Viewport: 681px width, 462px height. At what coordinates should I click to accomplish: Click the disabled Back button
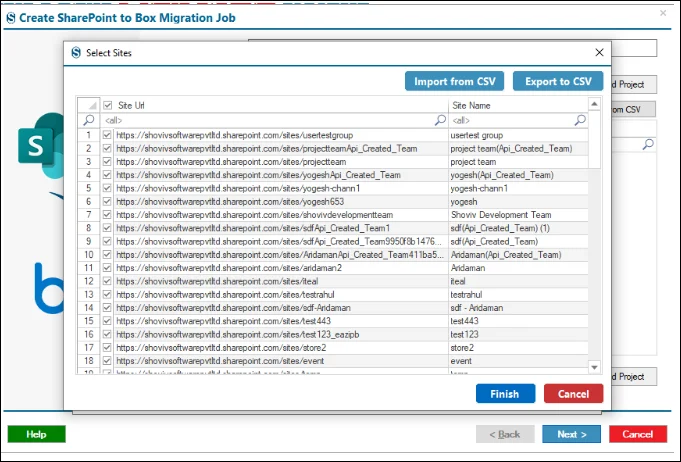505,434
